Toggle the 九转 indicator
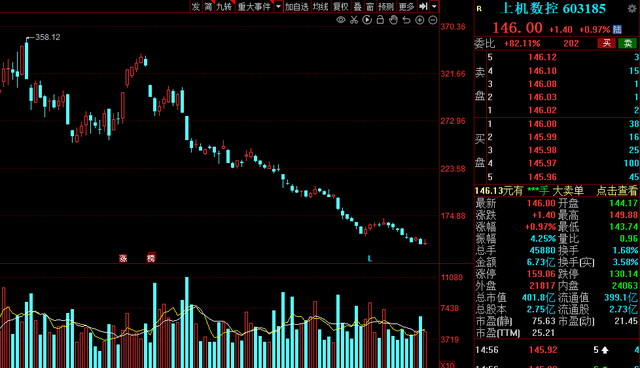This screenshot has width=640, height=368. [224, 6]
